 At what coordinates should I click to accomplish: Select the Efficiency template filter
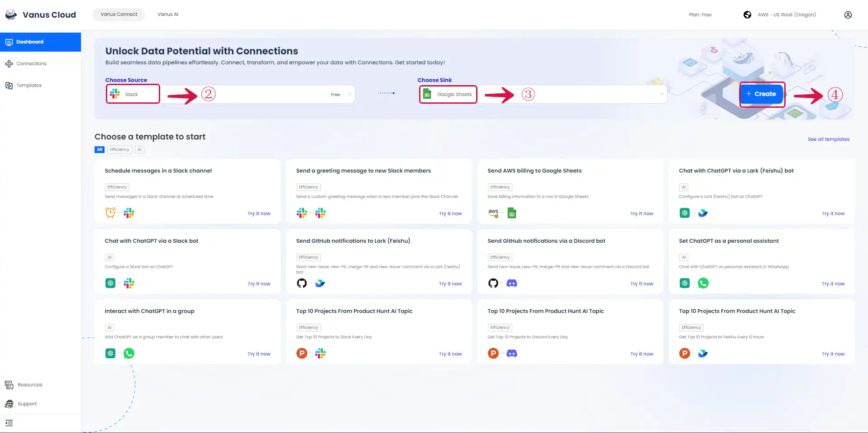[119, 149]
